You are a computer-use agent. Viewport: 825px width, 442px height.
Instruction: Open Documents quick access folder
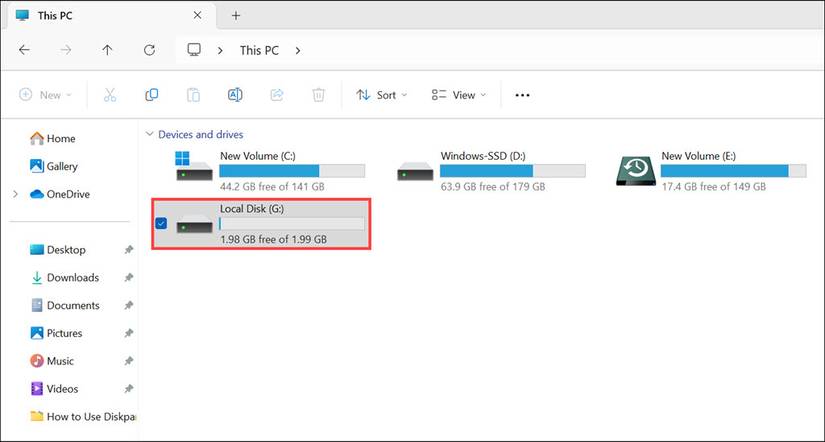click(x=65, y=306)
